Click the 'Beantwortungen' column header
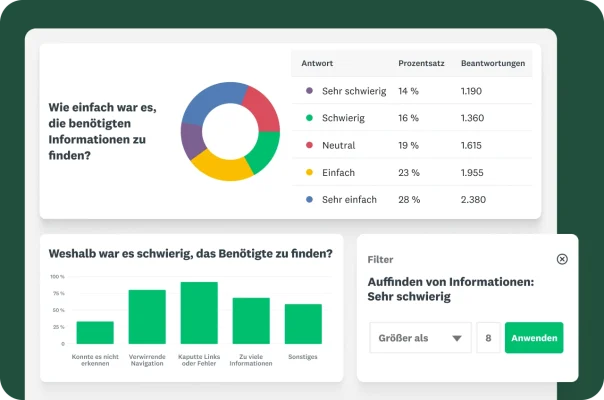 493,63
